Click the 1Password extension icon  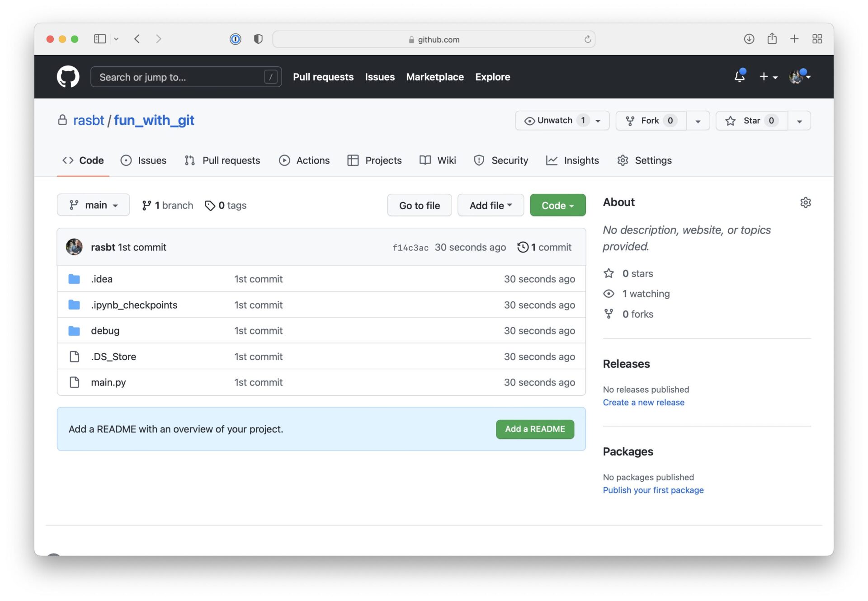[235, 39]
